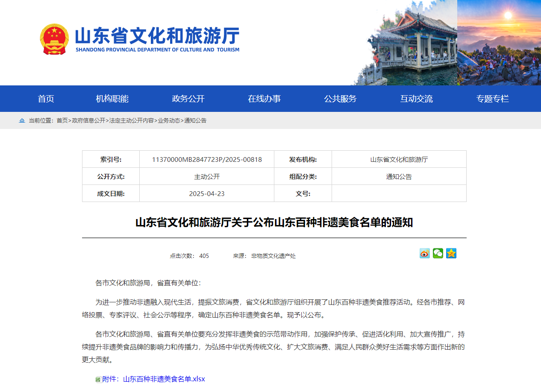Share the notice to Weibo
Viewport: 541px width, 392px height.
[424, 253]
